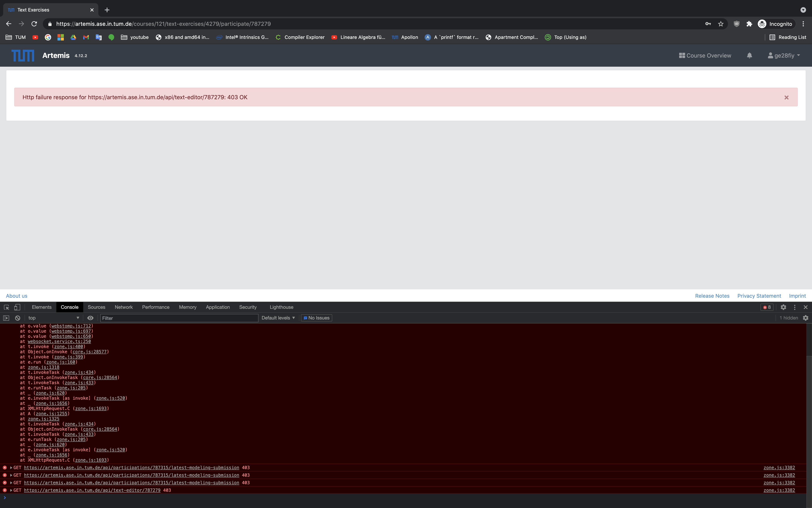Open the tab search dropdown arrow
This screenshot has height=508, width=812.
803,10
